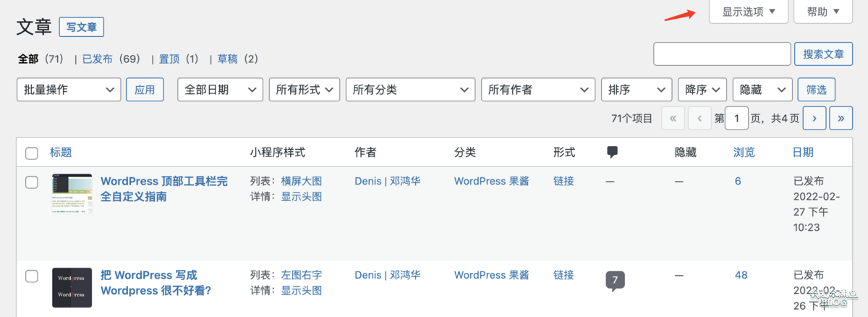
Task: Click 显示头图 in second post row
Action: (x=302, y=291)
